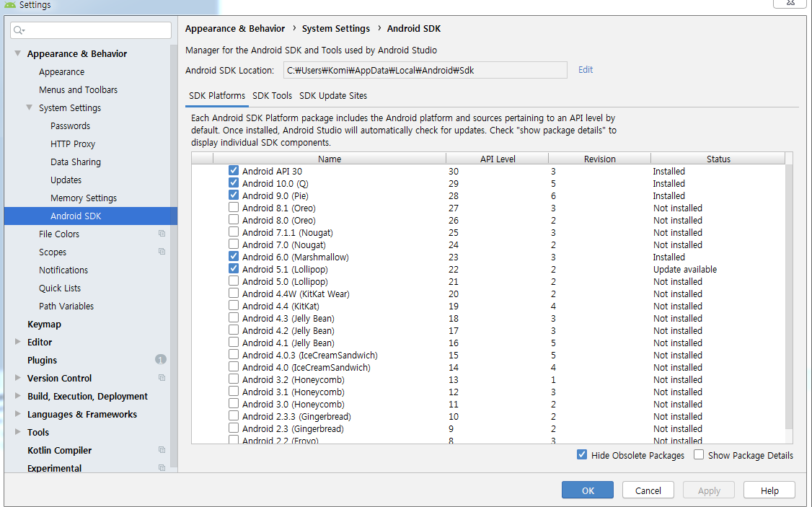This screenshot has width=812, height=507.
Task: Check Android 4.4 (KitKat) platform
Action: point(234,306)
